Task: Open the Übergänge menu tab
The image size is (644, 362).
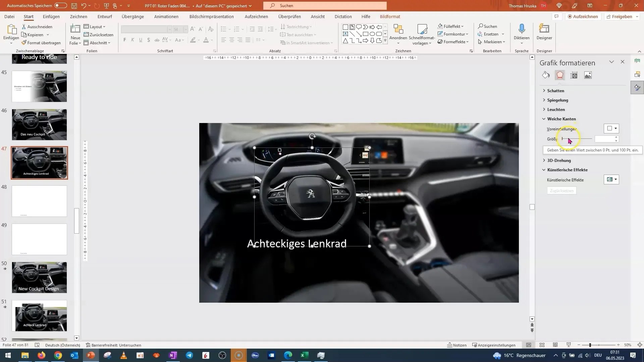Action: point(132,16)
